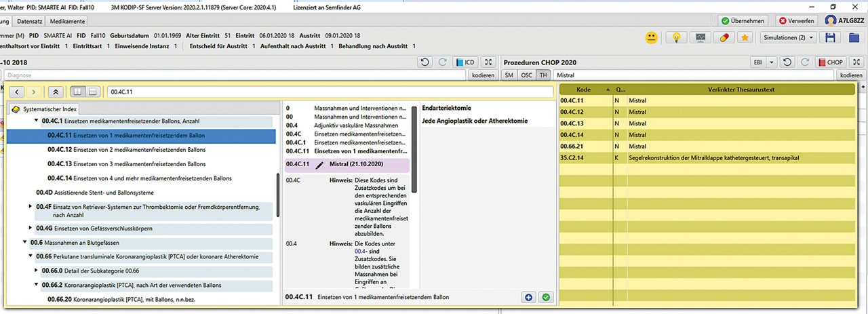Viewport: 868px width, 314px height.
Task: Select table row 35.C2.14 Segelrekonstruktion
Action: pyautogui.click(x=708, y=157)
